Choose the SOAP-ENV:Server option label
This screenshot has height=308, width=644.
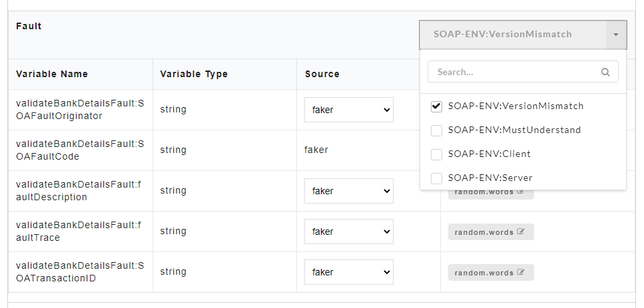click(490, 178)
